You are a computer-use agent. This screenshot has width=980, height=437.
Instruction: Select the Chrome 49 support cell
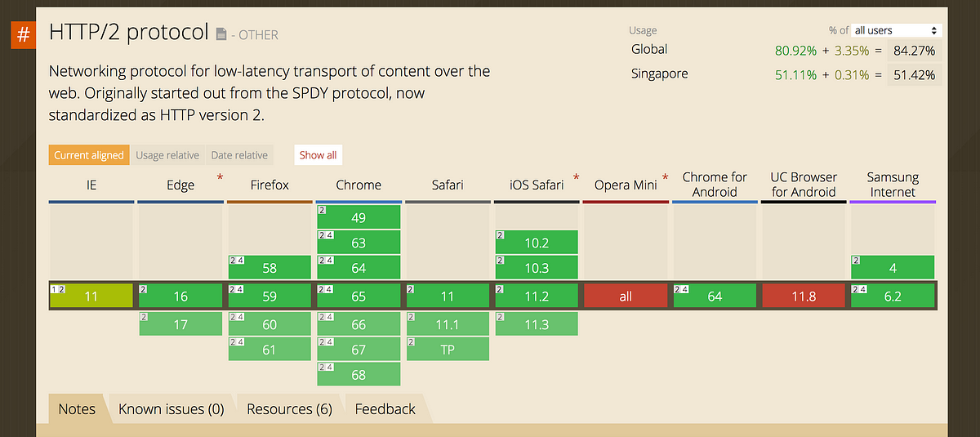[359, 216]
